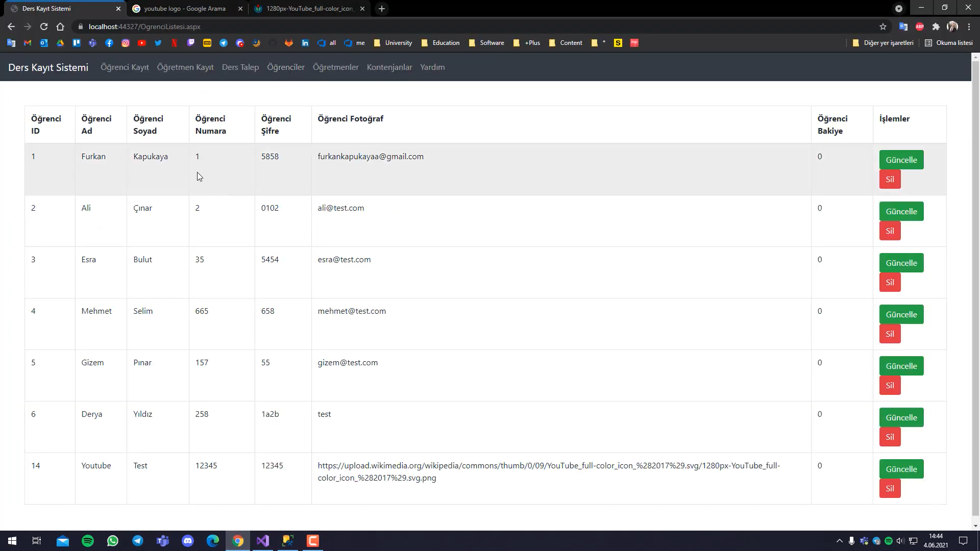
Task: Click Öğretmenler navigation menu item
Action: point(336,67)
